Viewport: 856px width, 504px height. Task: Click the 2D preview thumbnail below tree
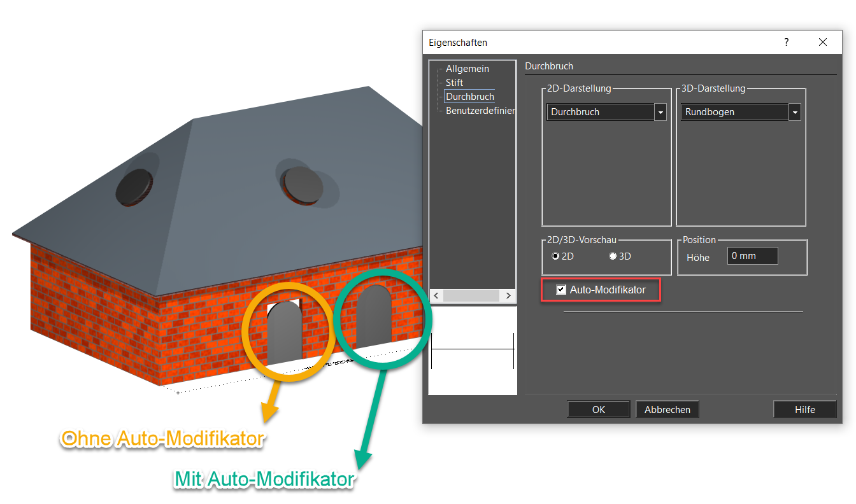tap(473, 351)
